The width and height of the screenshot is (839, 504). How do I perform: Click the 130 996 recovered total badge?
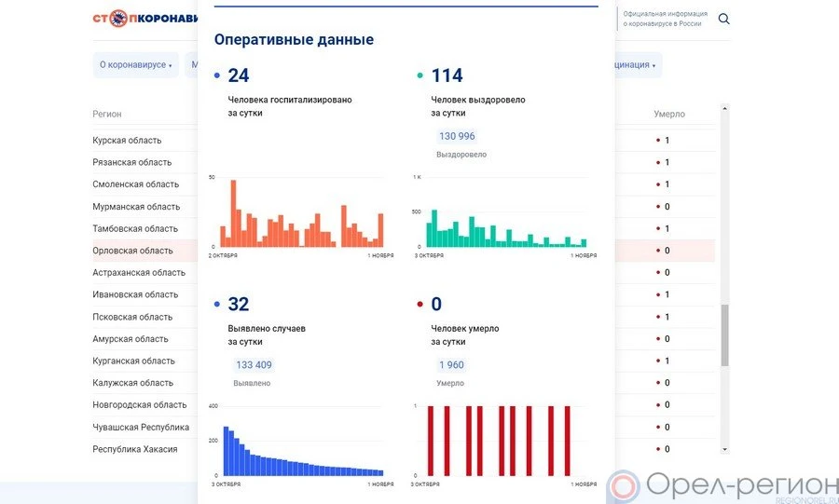tap(457, 136)
